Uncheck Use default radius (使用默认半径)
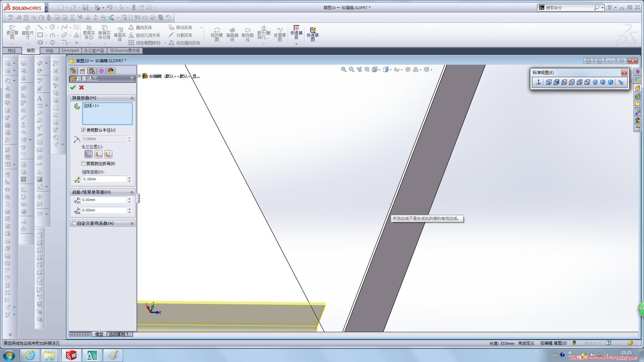The height and width of the screenshot is (362, 644). [84, 130]
